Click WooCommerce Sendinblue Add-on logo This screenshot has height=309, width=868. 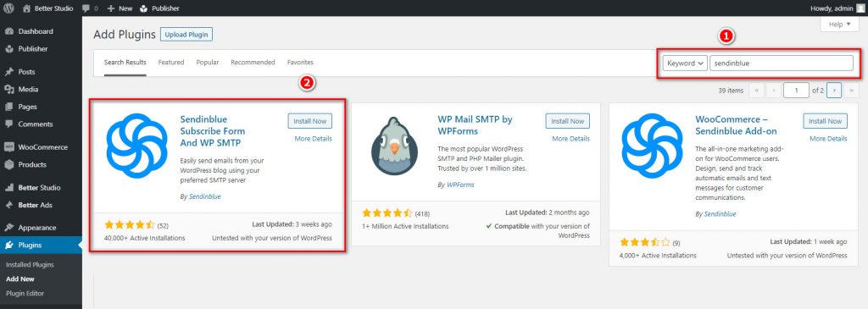pyautogui.click(x=652, y=146)
